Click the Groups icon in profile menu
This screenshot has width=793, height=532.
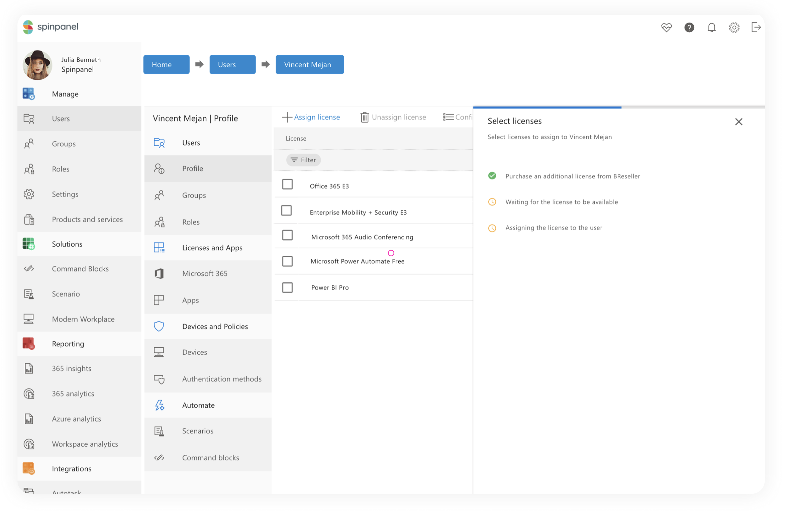pyautogui.click(x=159, y=195)
